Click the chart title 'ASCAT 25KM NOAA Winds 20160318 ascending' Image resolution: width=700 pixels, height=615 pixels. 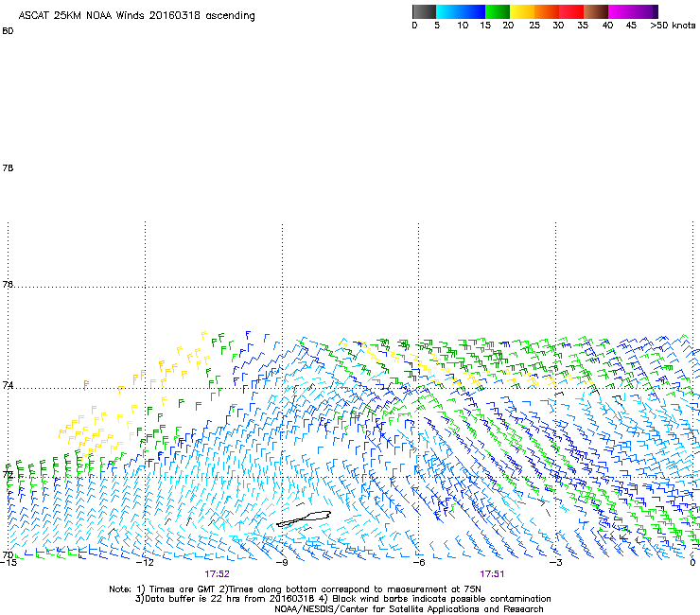[136, 16]
